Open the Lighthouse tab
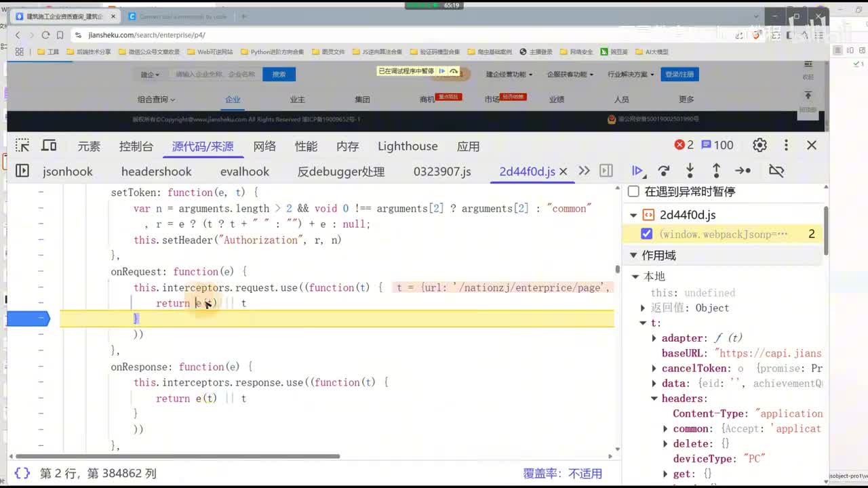This screenshot has width=868, height=488. 408,146
